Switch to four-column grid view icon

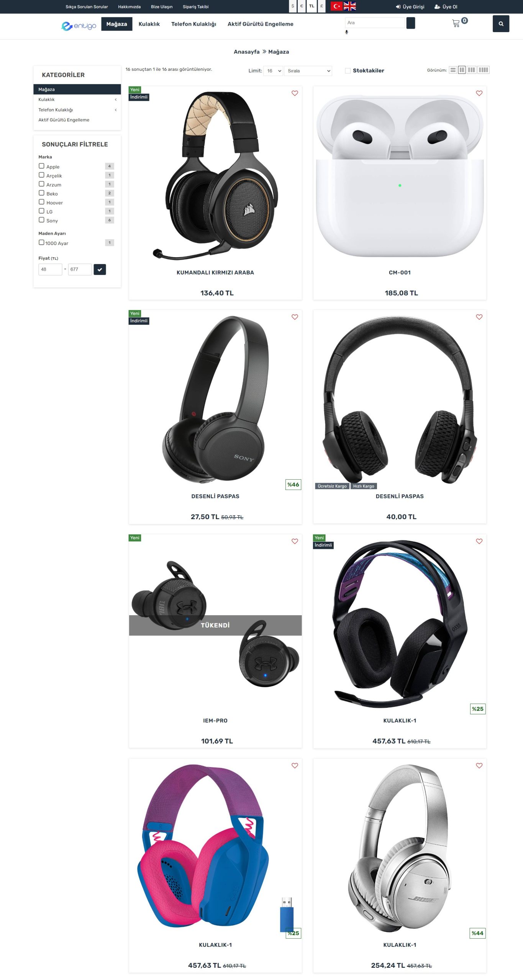[484, 70]
